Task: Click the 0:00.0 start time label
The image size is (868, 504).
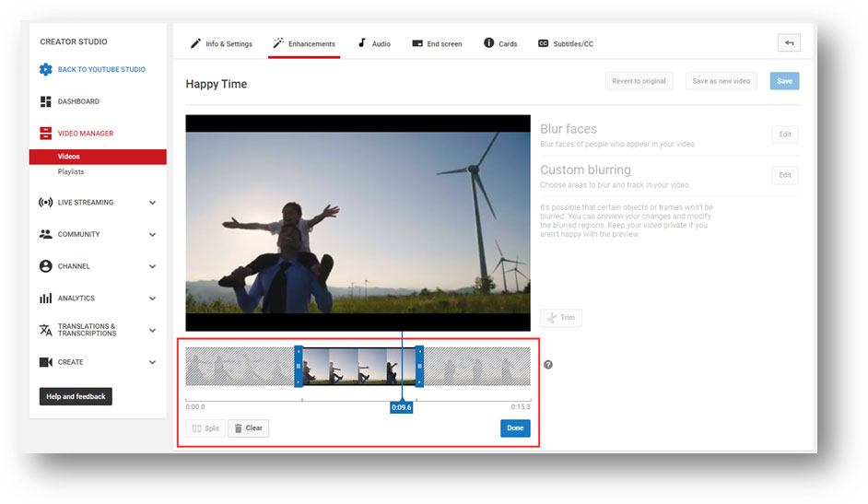Action: click(195, 406)
